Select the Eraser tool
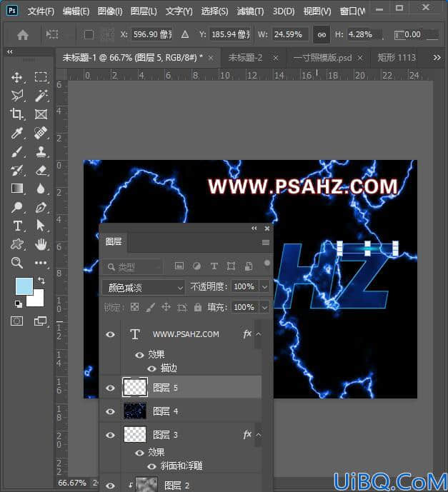Image resolution: width=448 pixels, height=492 pixels. click(x=41, y=171)
